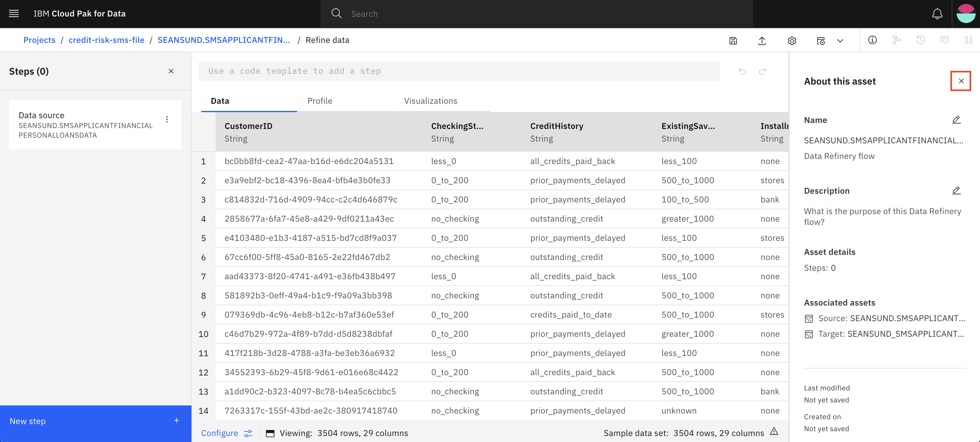Click the redo arrow icon

pos(763,70)
